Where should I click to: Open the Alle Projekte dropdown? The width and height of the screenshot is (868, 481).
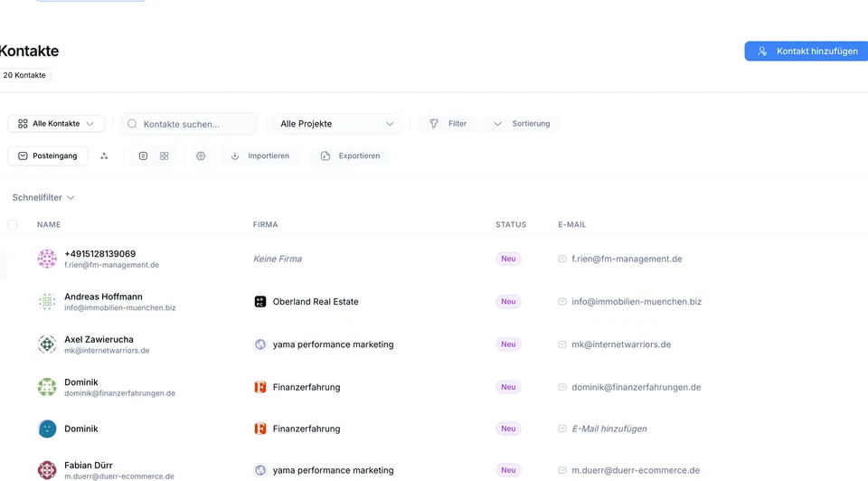coord(337,124)
